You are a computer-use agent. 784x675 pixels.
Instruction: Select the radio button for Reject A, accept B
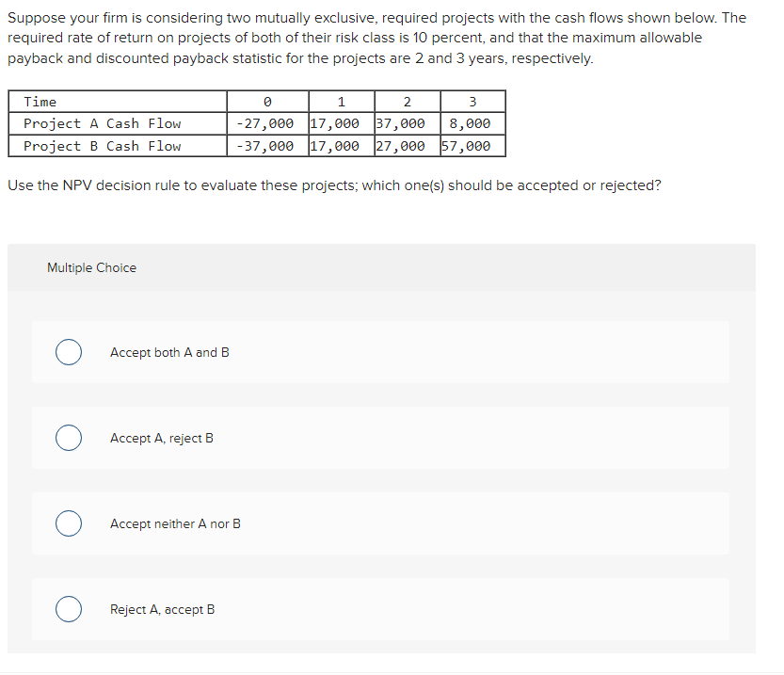[68, 609]
